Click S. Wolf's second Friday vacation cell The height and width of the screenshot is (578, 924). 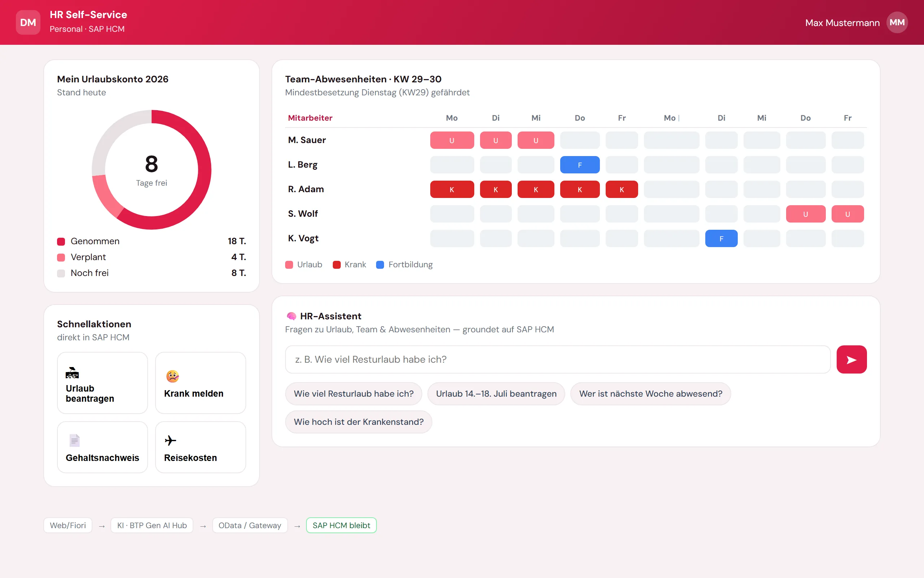[847, 214]
